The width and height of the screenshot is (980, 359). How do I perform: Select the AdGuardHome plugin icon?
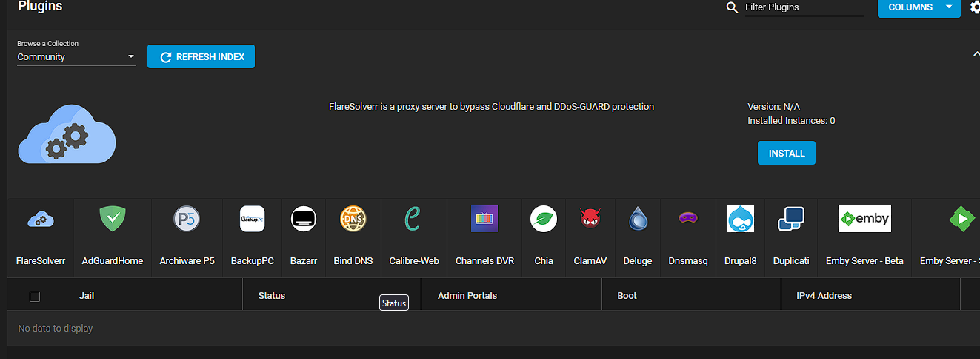click(x=113, y=219)
